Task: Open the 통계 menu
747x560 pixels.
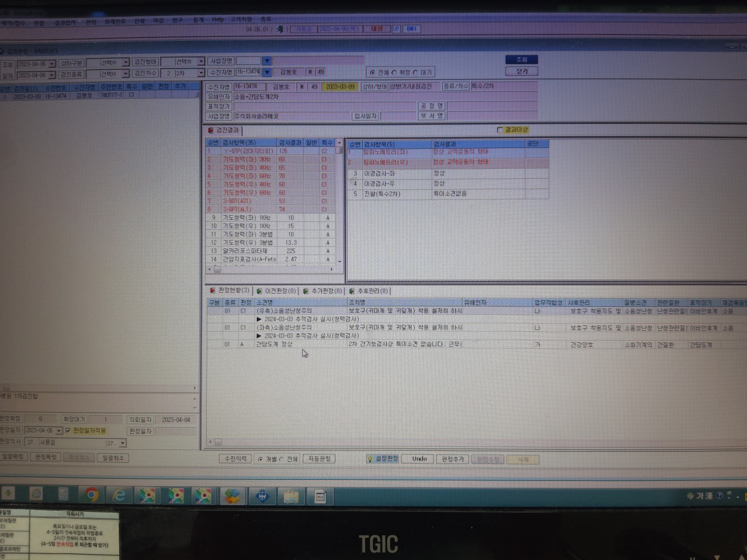Action: pyautogui.click(x=198, y=20)
